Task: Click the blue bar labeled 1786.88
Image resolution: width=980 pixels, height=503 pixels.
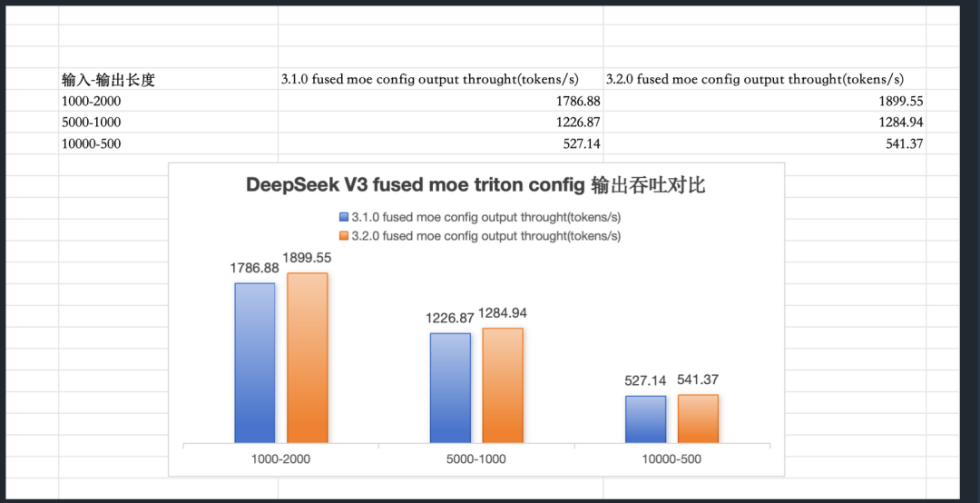Action: pos(254,363)
